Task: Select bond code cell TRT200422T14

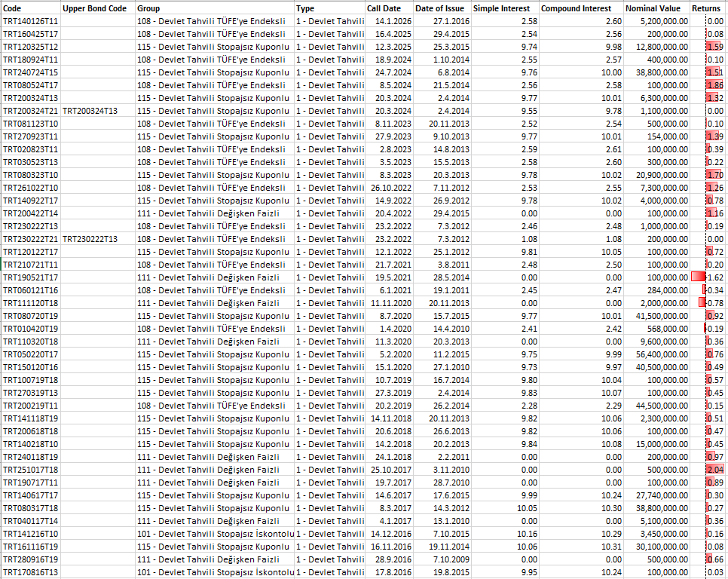Action: (31, 213)
